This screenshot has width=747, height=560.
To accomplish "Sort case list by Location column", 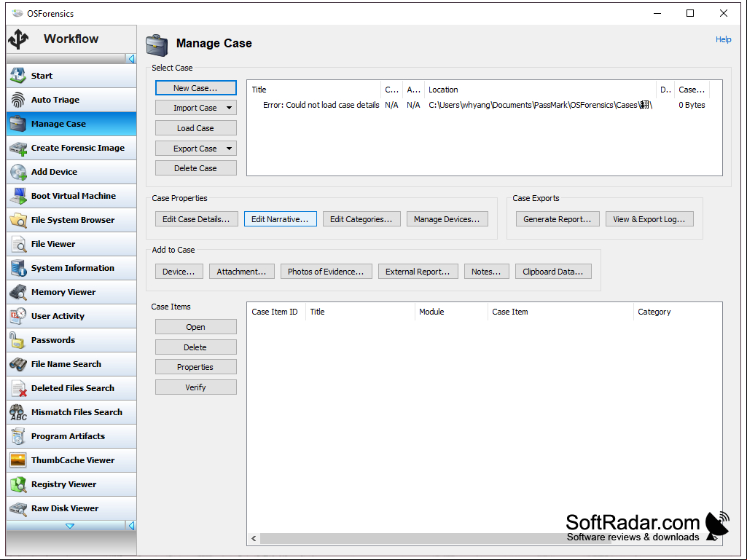I will coord(540,90).
